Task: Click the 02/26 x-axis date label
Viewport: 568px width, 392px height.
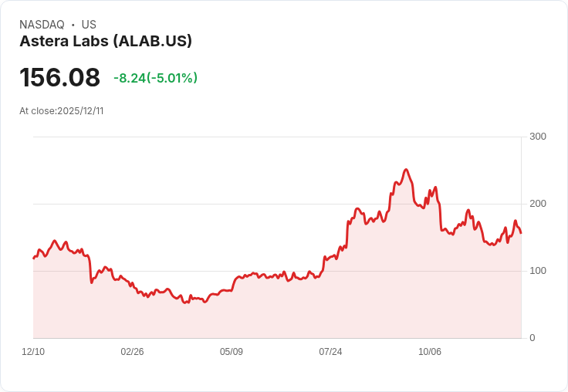Action: [132, 351]
